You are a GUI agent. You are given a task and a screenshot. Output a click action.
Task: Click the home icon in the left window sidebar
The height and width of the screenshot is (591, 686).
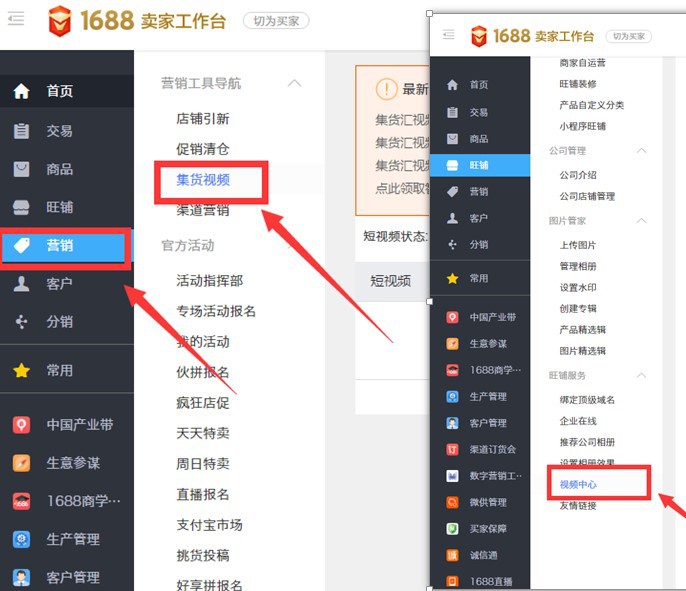point(21,91)
